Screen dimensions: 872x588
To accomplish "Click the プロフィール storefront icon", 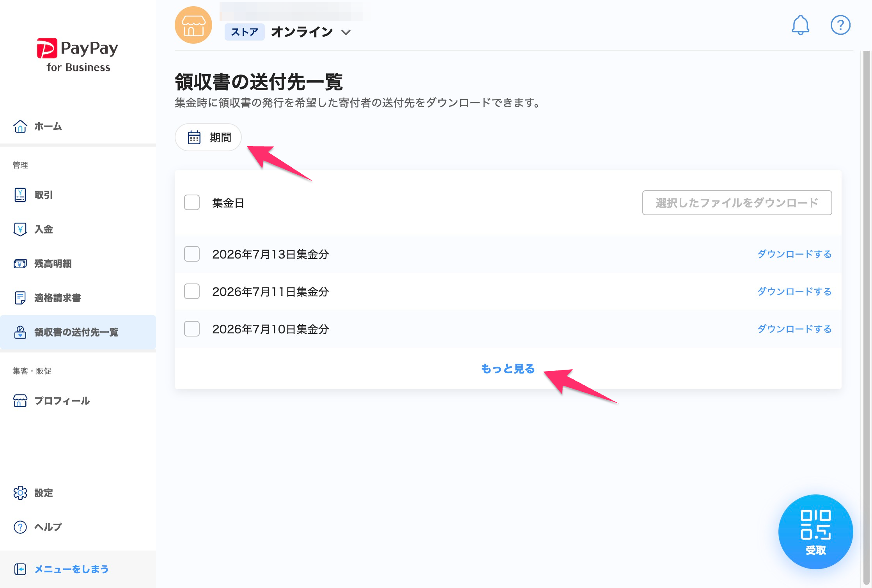I will (x=20, y=401).
